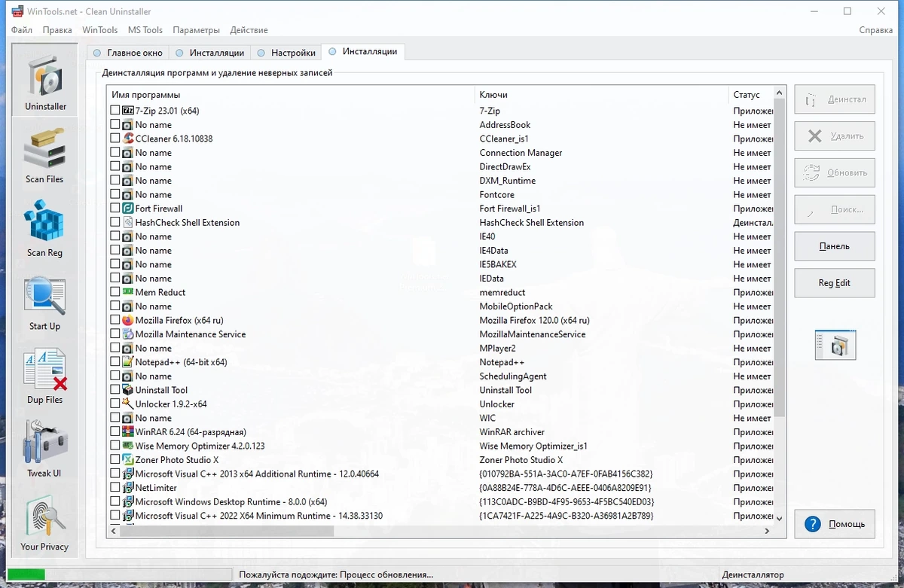
Task: Sort by Статус column header
Action: pyautogui.click(x=751, y=95)
